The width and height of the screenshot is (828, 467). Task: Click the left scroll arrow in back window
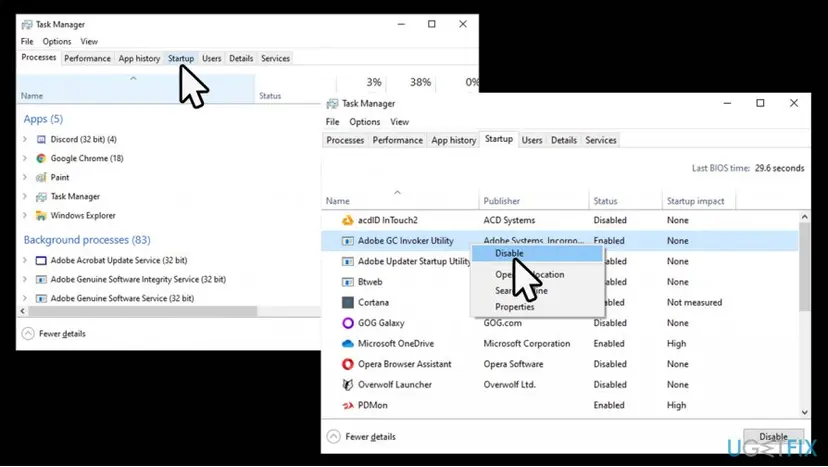click(x=22, y=312)
